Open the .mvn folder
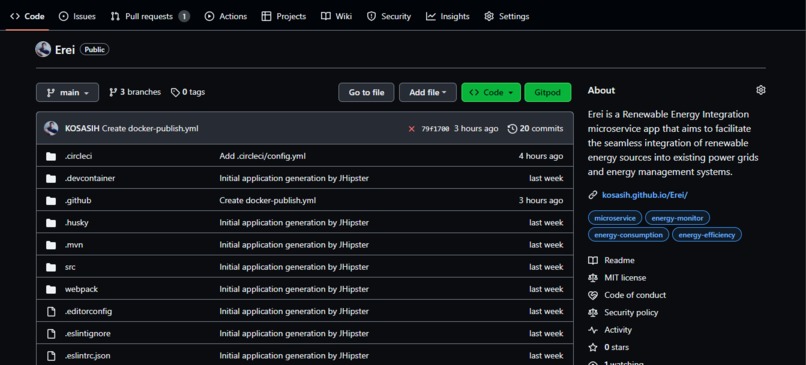 [x=74, y=245]
